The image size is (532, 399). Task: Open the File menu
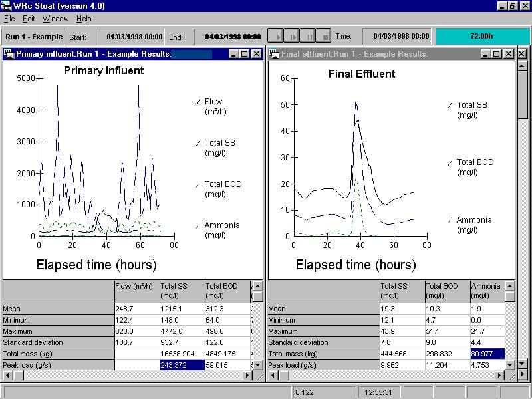coord(9,19)
